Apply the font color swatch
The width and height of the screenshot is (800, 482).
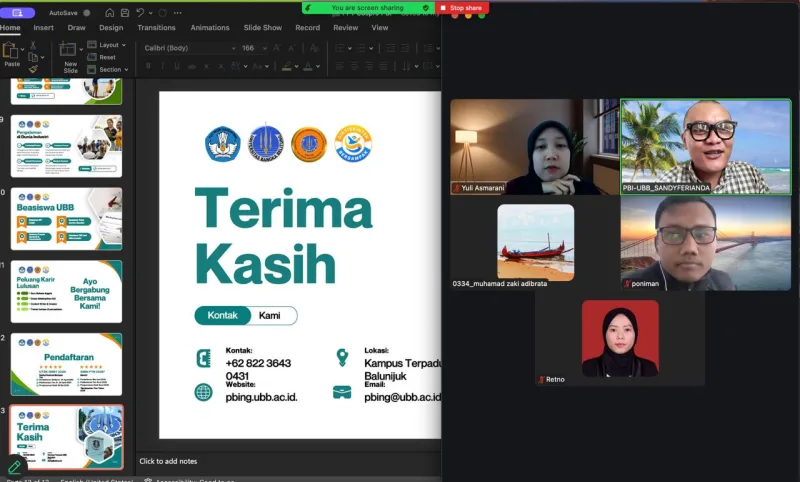click(x=308, y=66)
